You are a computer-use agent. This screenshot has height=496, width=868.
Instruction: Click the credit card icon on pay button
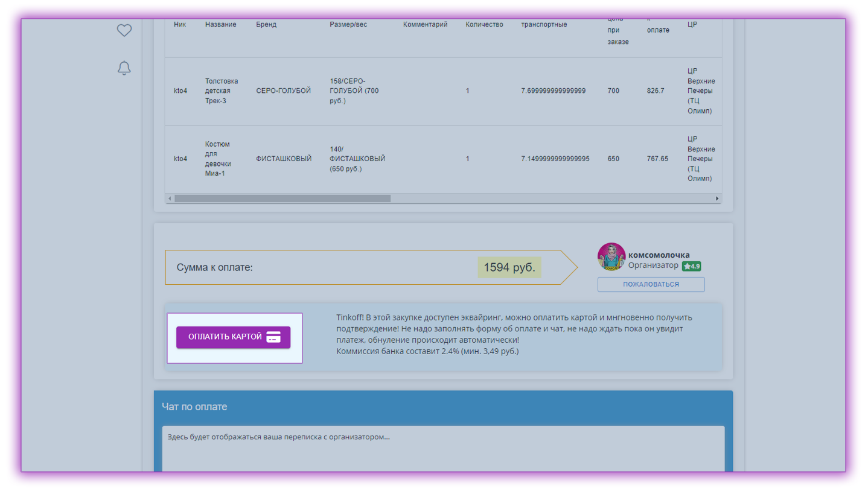coord(273,337)
